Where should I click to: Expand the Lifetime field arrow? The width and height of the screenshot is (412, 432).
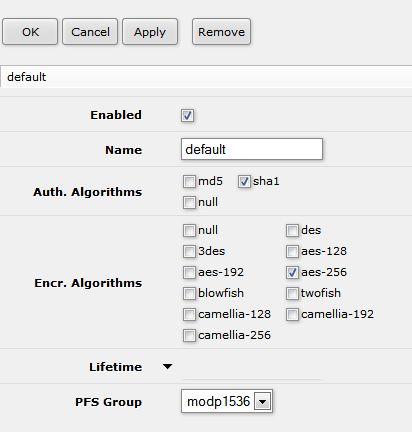[167, 367]
